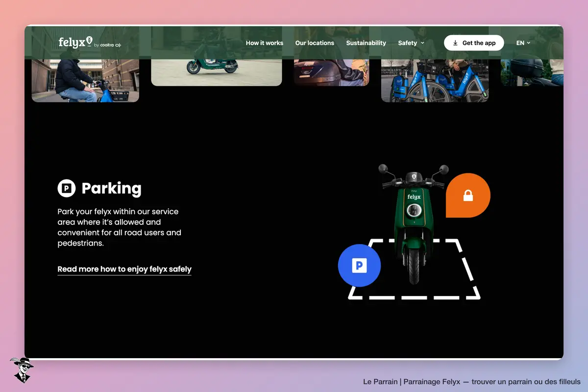Select the Safety menu item
588x392 pixels.
pyautogui.click(x=408, y=43)
